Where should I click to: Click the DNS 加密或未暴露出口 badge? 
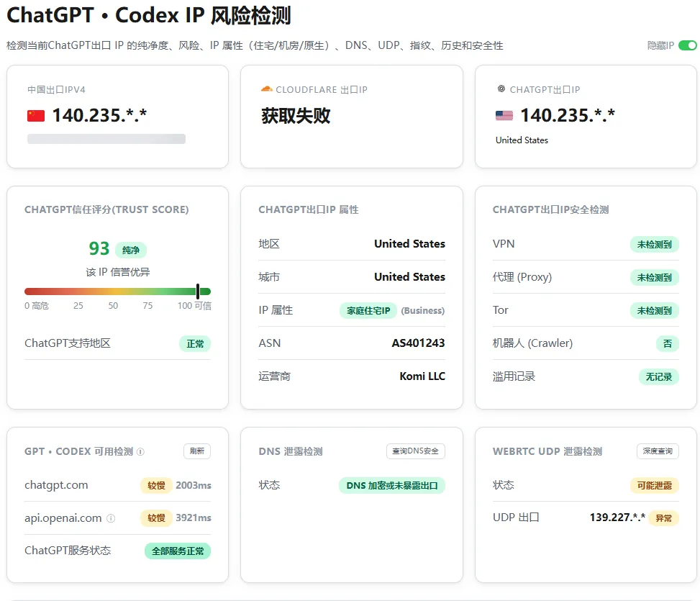tap(392, 485)
